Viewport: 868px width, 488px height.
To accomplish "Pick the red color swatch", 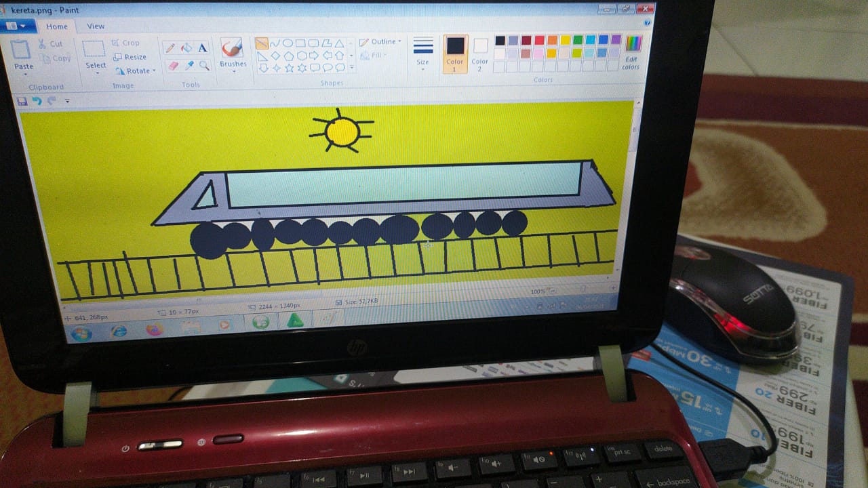I will pos(539,40).
